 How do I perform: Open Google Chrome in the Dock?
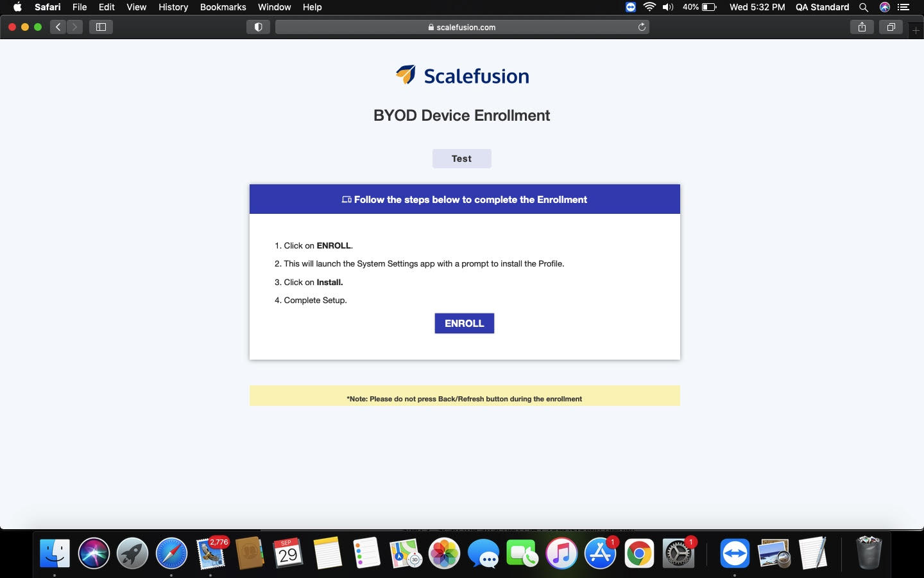[x=639, y=554]
